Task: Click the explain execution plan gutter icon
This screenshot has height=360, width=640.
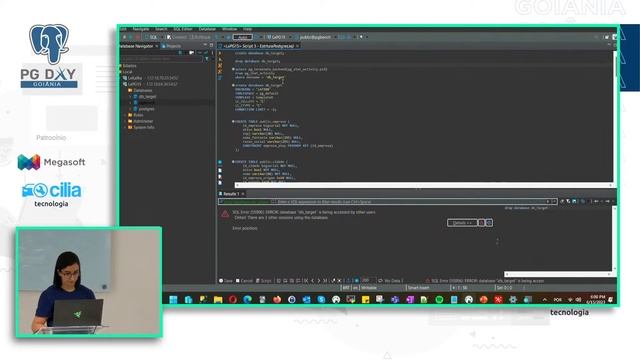Action: point(220,78)
